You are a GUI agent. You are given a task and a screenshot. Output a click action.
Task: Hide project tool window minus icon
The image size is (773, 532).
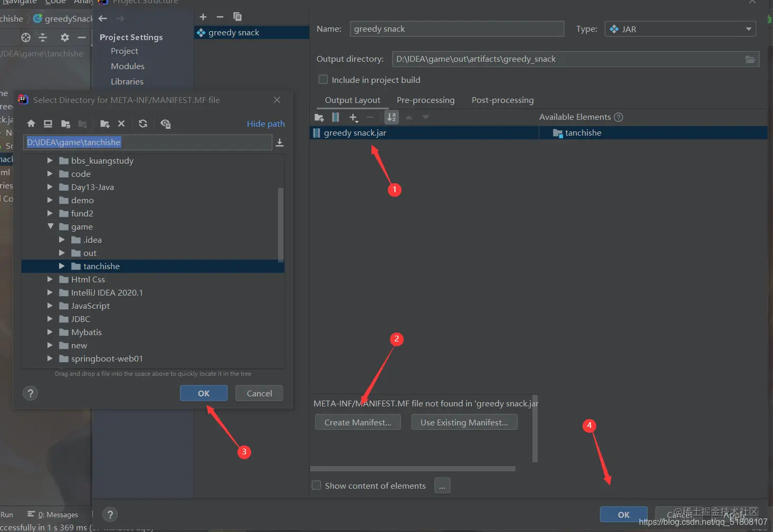pyautogui.click(x=82, y=37)
